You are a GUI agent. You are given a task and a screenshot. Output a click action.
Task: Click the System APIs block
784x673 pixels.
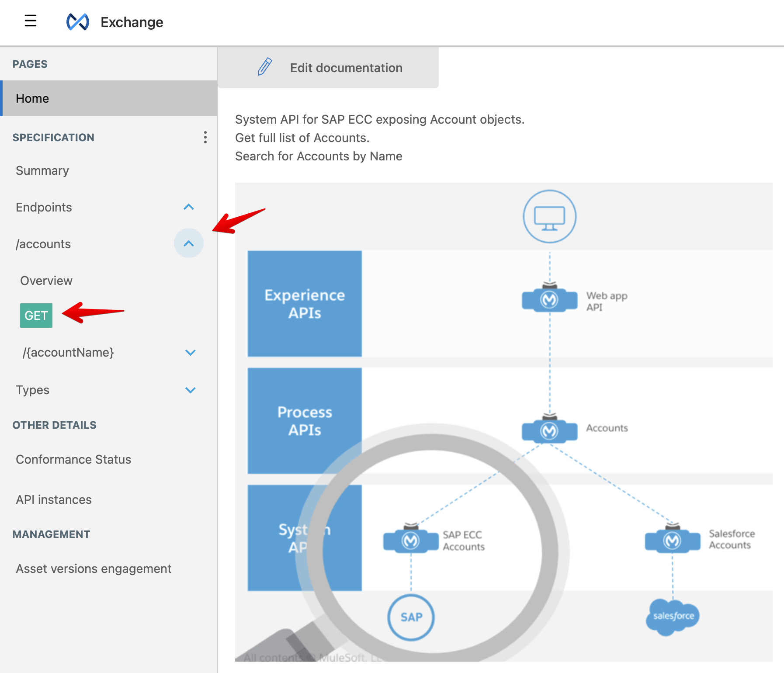point(305,538)
